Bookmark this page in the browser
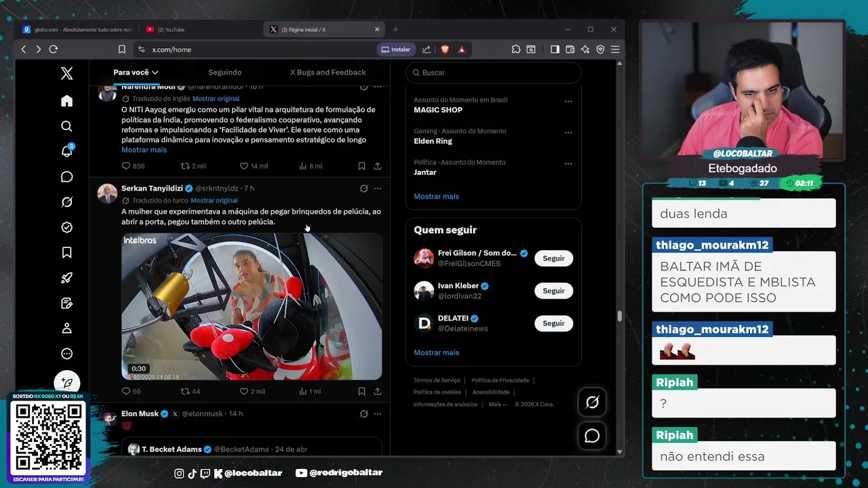 point(122,49)
